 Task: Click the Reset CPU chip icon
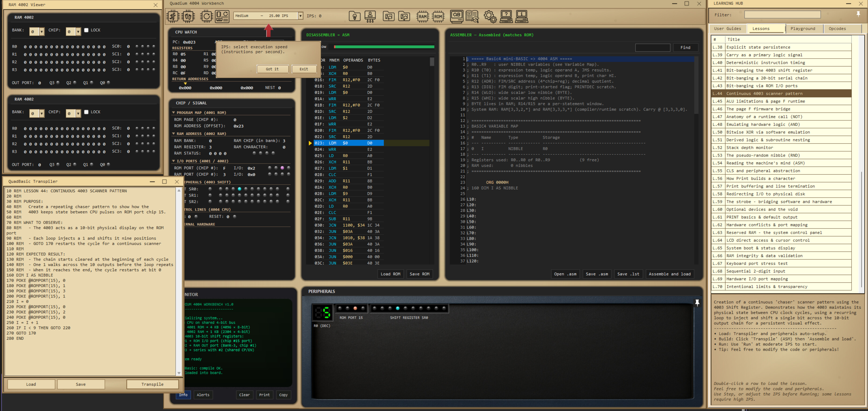coord(206,16)
